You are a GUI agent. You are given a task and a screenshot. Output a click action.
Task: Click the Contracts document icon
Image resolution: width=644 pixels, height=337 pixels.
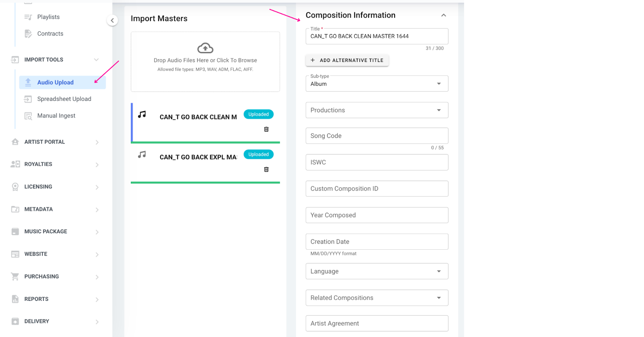point(28,34)
